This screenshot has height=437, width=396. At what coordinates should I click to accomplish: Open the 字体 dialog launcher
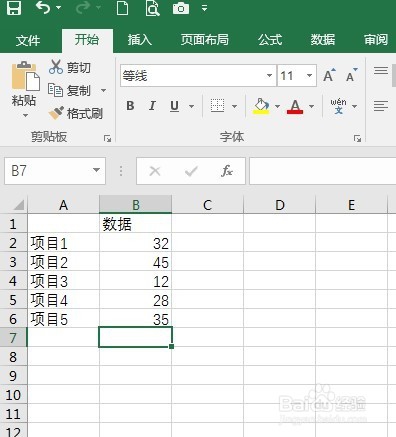coord(357,138)
